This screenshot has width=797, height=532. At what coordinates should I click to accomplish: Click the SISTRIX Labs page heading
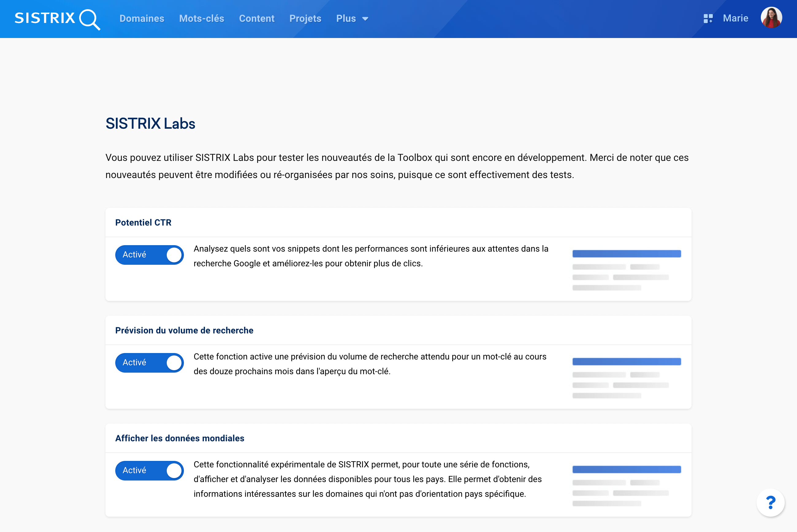coord(150,123)
